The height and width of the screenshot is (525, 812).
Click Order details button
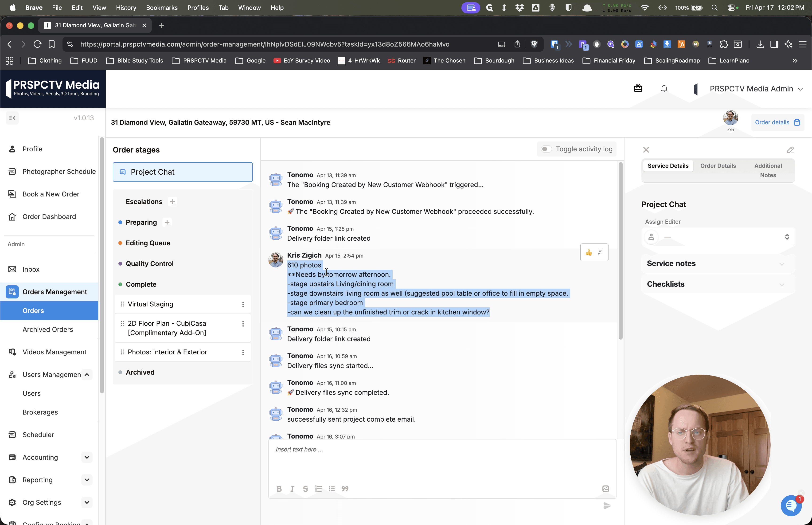click(x=777, y=122)
